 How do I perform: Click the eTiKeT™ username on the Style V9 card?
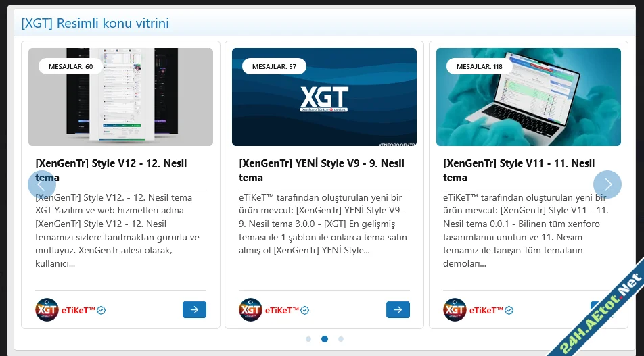pos(282,311)
